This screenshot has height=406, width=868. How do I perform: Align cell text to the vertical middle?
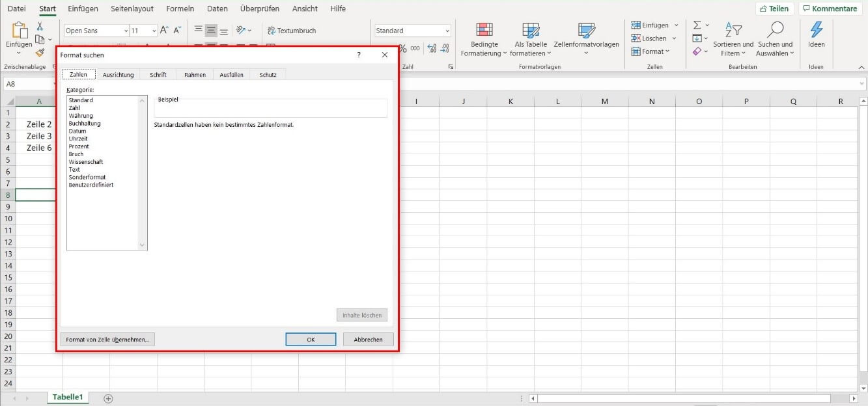pyautogui.click(x=211, y=31)
